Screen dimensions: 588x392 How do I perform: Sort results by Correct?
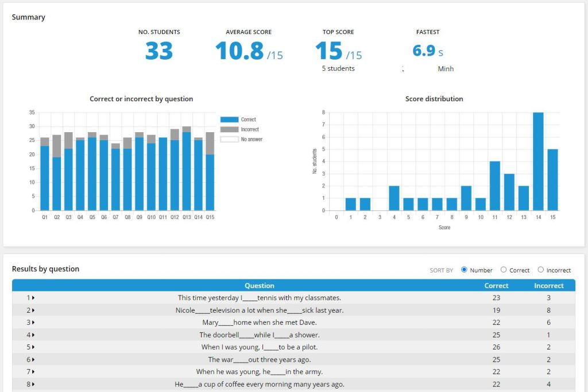tap(504, 270)
